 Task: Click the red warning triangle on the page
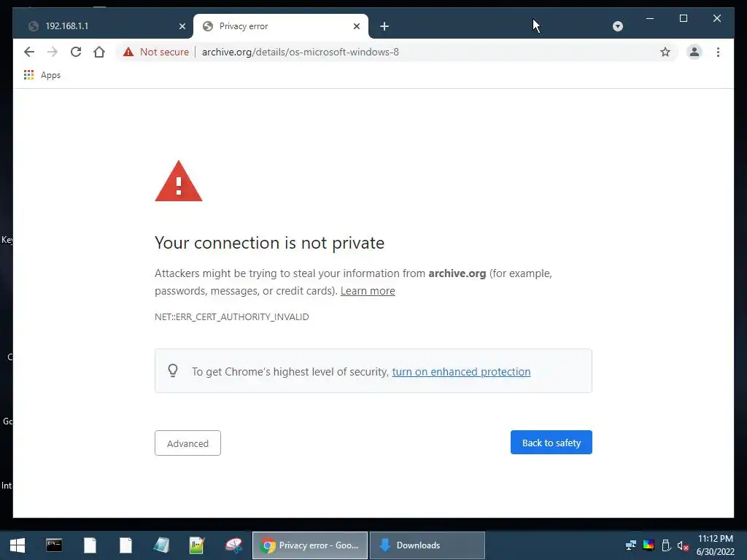[179, 182]
